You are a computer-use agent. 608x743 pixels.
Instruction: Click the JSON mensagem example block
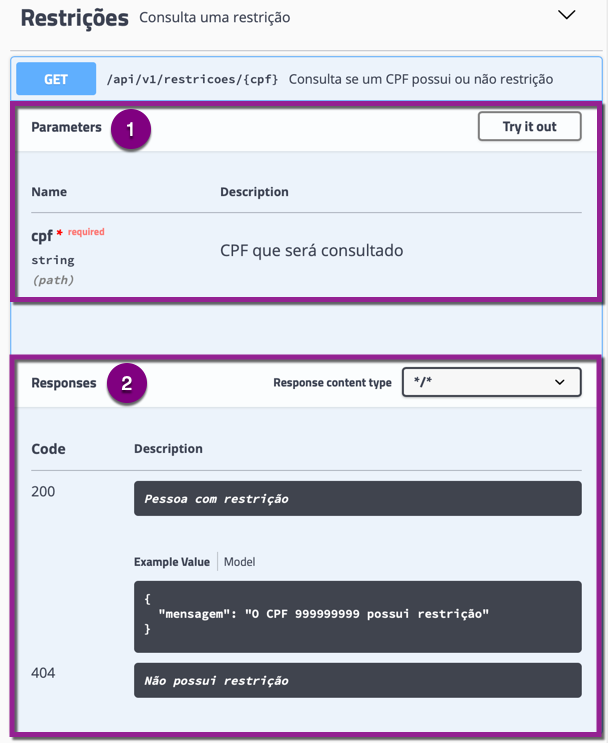coord(358,617)
